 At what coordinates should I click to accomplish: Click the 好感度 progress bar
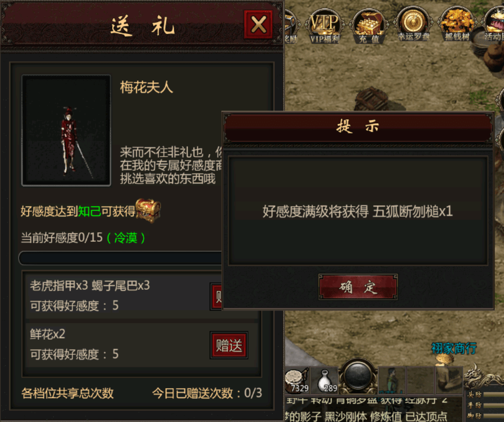point(120,258)
